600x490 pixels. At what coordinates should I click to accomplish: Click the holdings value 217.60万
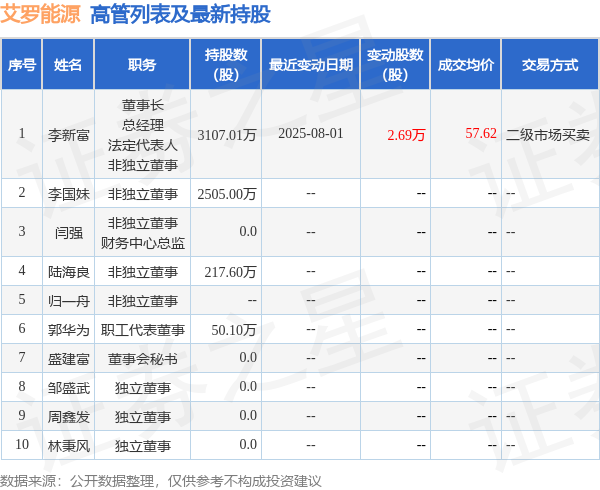[x=230, y=272]
